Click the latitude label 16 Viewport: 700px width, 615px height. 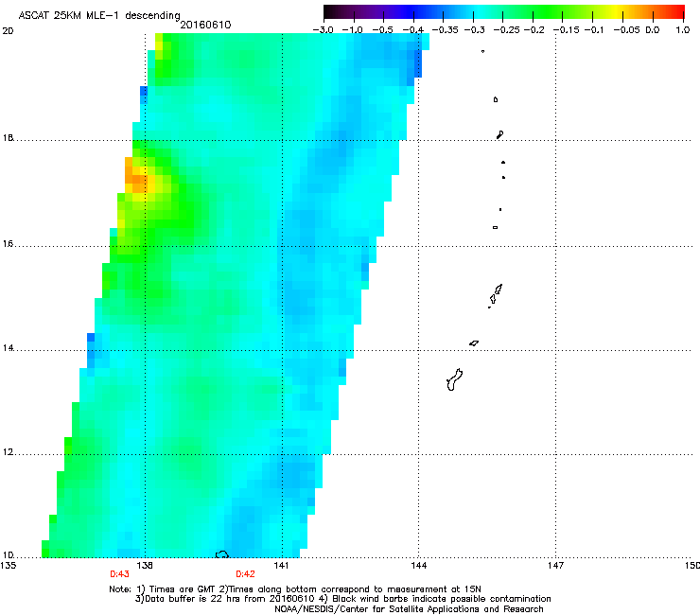[8, 244]
